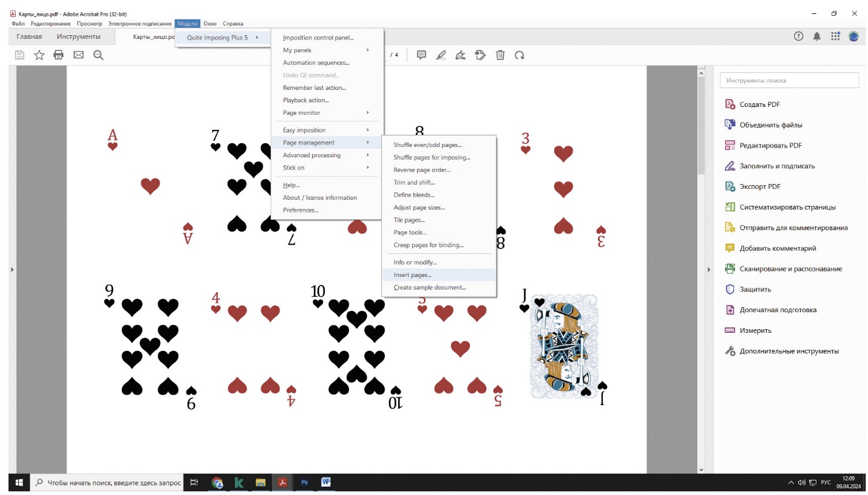Click the Print icon in toolbar

[59, 55]
